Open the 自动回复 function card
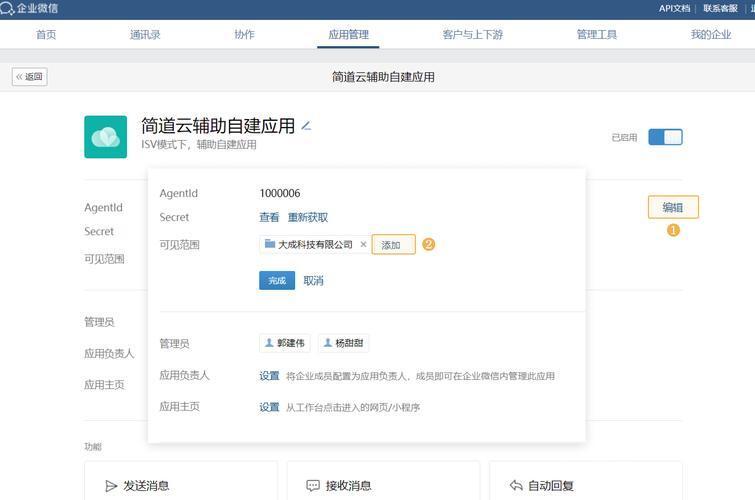The height and width of the screenshot is (500, 755). click(x=586, y=481)
